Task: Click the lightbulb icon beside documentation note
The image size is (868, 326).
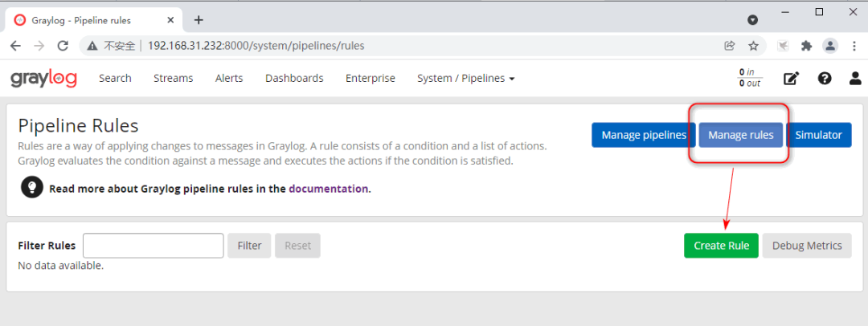Action: click(x=31, y=188)
